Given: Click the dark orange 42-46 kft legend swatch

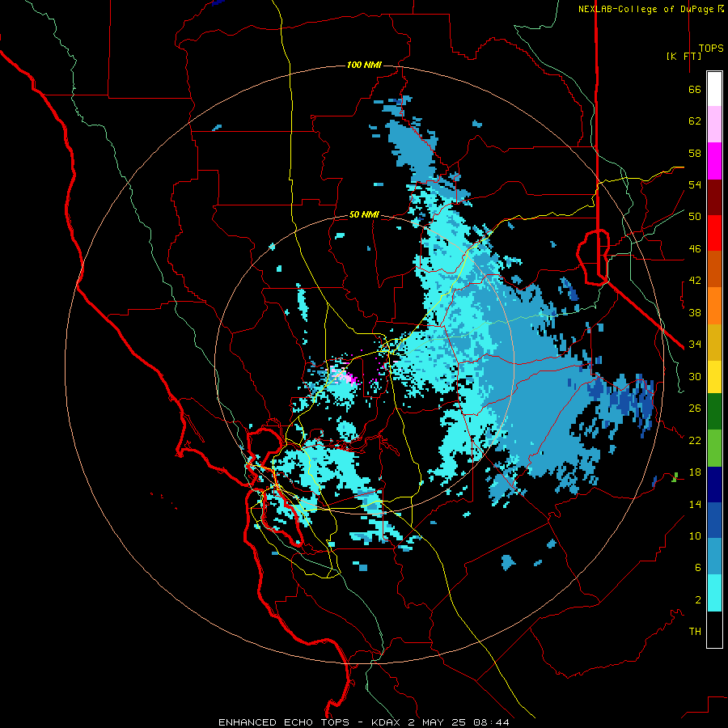Looking at the screenshot, I should tap(714, 269).
